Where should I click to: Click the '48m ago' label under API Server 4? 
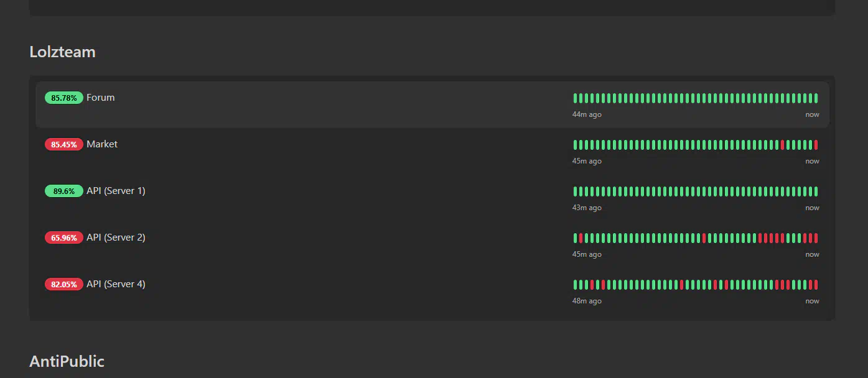coord(587,301)
